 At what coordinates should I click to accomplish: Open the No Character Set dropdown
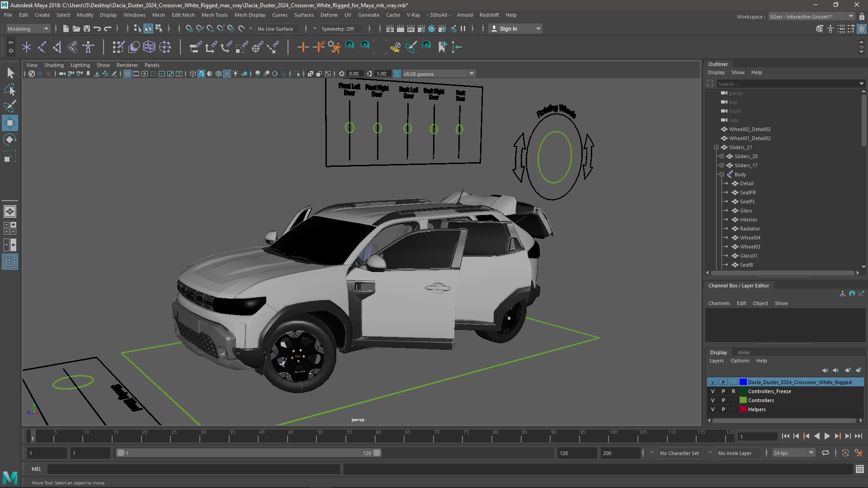pos(679,453)
